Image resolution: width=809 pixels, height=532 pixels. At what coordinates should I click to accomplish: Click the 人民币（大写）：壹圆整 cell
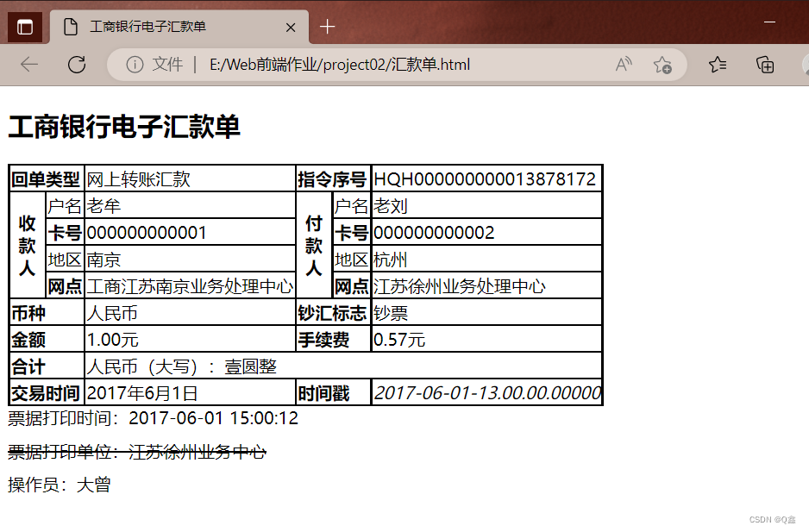click(x=343, y=366)
